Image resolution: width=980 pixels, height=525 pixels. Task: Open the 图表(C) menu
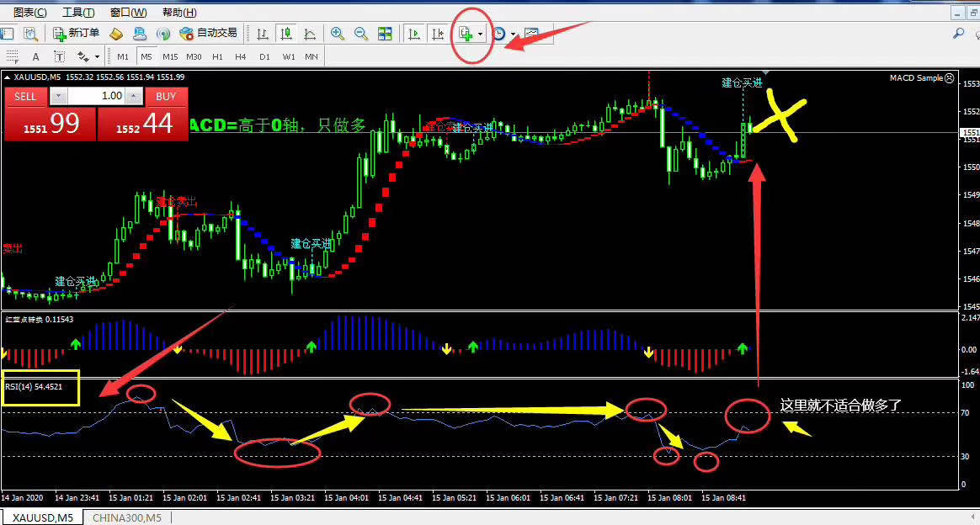[30, 12]
